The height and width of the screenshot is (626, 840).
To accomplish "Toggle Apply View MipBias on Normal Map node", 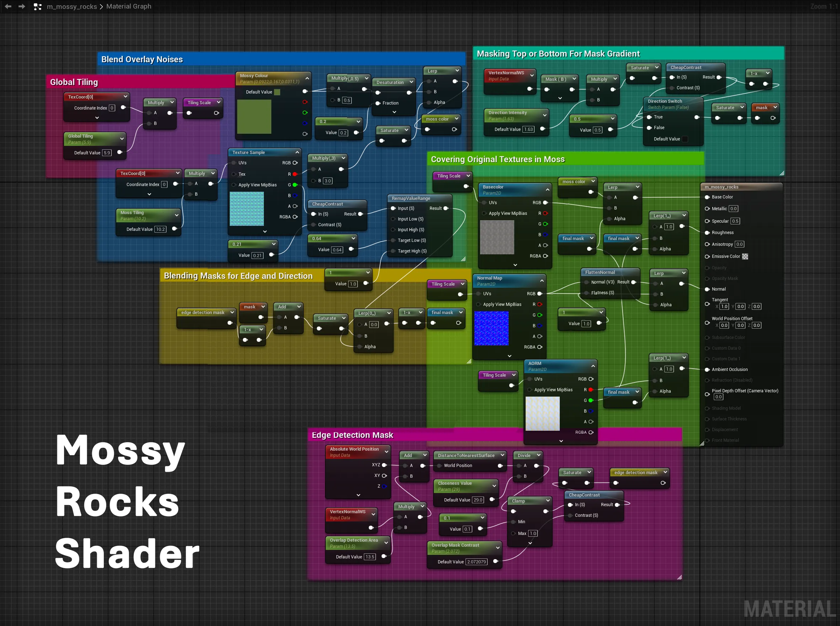I will 479,304.
